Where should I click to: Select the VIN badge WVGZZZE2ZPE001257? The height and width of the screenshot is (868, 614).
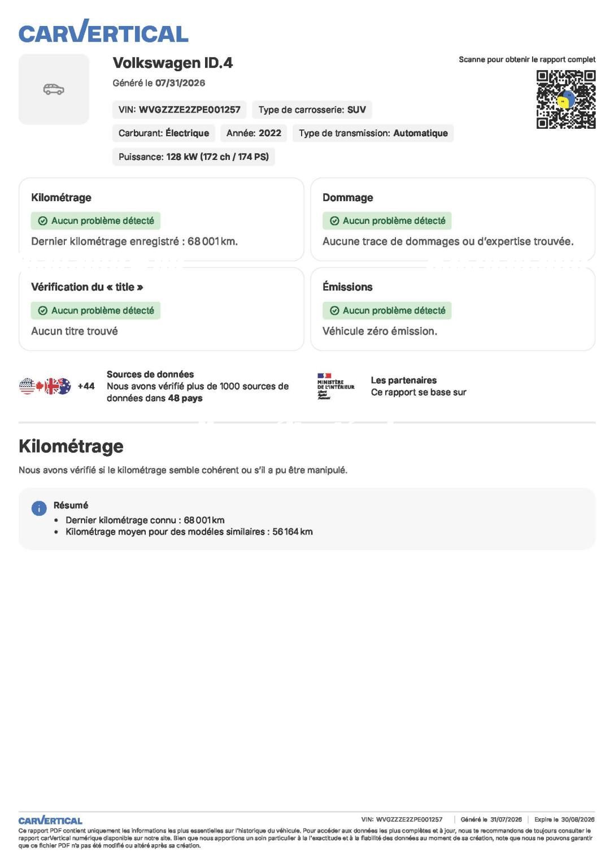(180, 110)
